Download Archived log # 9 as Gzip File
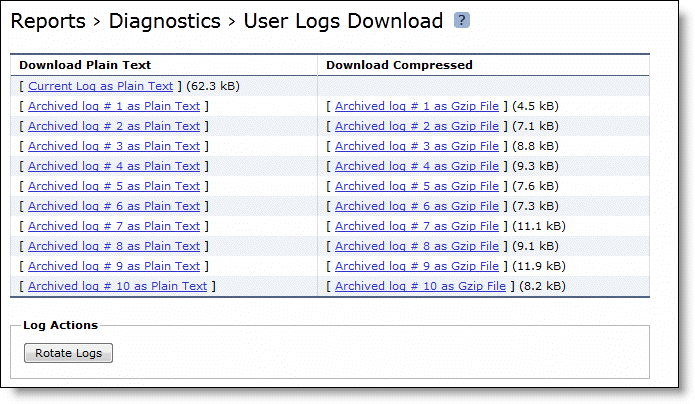This screenshot has width=695, height=404. [x=417, y=266]
